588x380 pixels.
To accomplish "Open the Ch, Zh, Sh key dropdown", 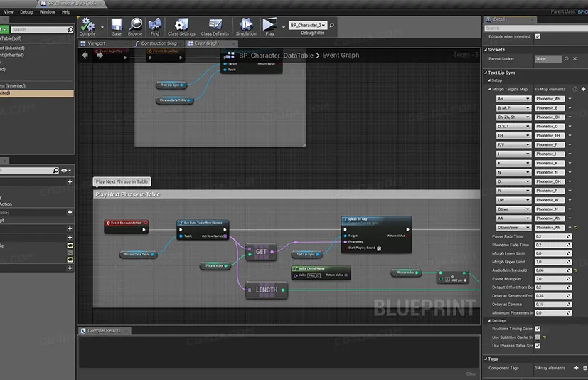I will click(x=514, y=117).
